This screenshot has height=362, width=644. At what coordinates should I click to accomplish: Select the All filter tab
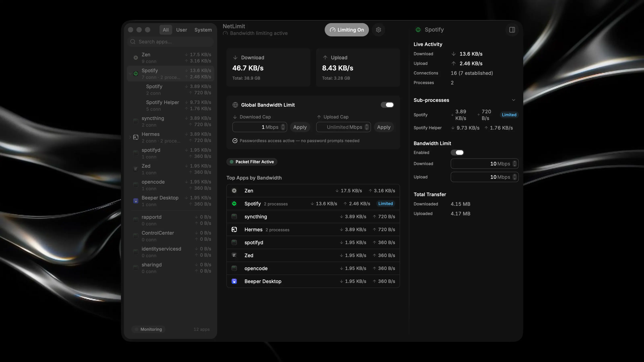(166, 30)
